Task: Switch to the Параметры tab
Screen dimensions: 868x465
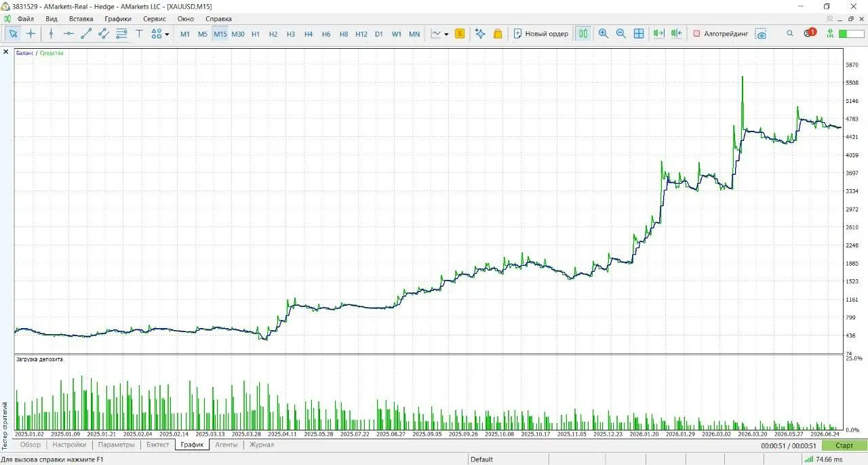Action: point(116,445)
